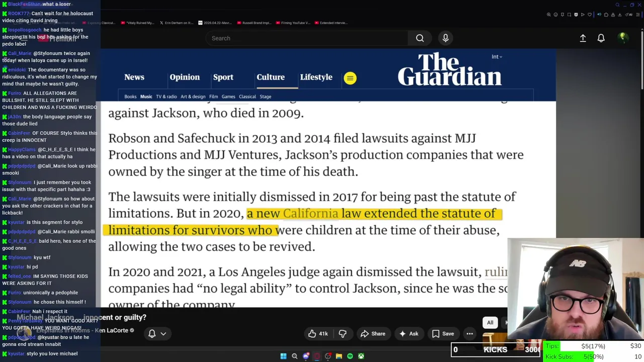Open the Stage subsection link

pos(265,97)
